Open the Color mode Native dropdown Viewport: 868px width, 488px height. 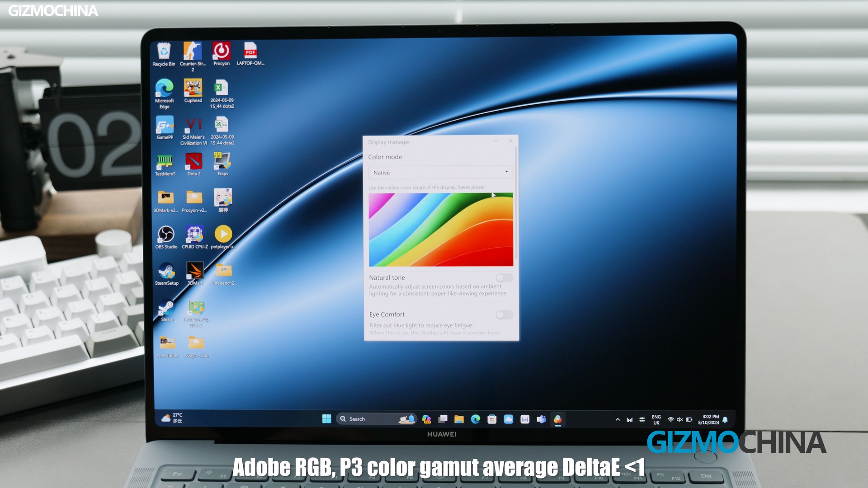pos(441,173)
